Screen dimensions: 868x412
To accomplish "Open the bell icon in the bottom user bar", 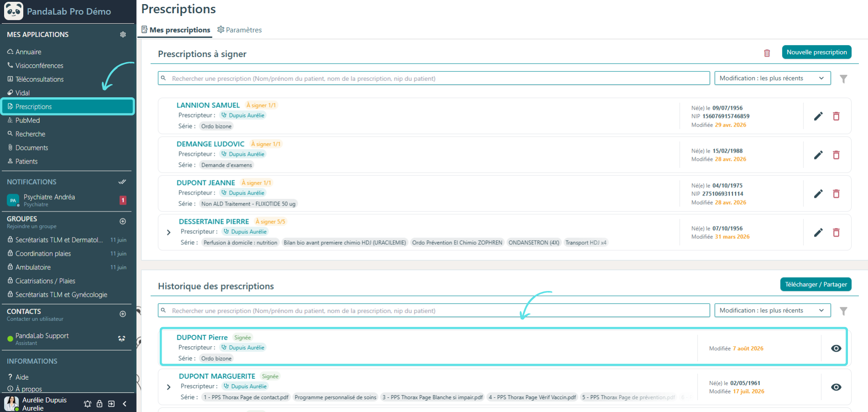I will 88,404.
